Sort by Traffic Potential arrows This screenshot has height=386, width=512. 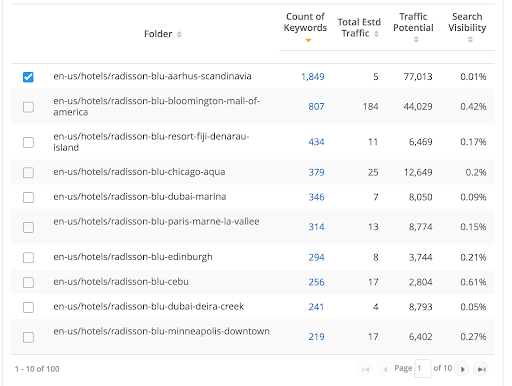pyautogui.click(x=416, y=40)
